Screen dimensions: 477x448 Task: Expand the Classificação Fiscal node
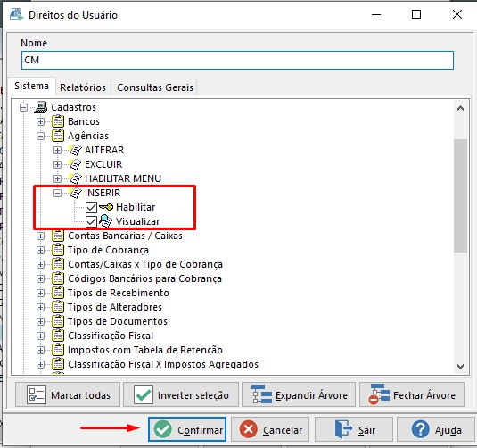(x=40, y=336)
